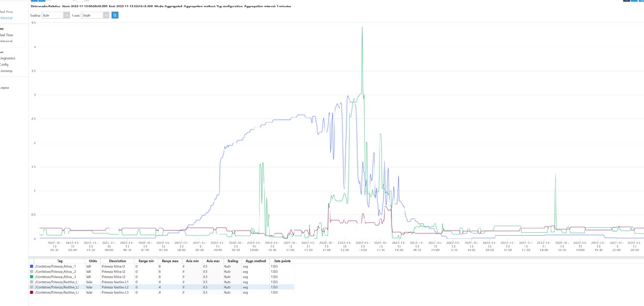Click the tall green peak on chart
The width and height of the screenshot is (644, 306).
tap(362, 28)
